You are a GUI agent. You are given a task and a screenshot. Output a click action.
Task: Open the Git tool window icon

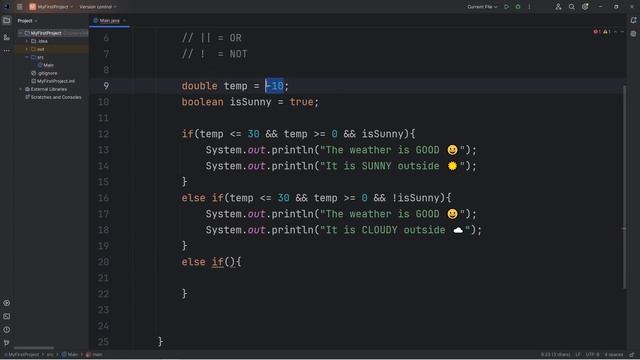[x=7, y=343]
